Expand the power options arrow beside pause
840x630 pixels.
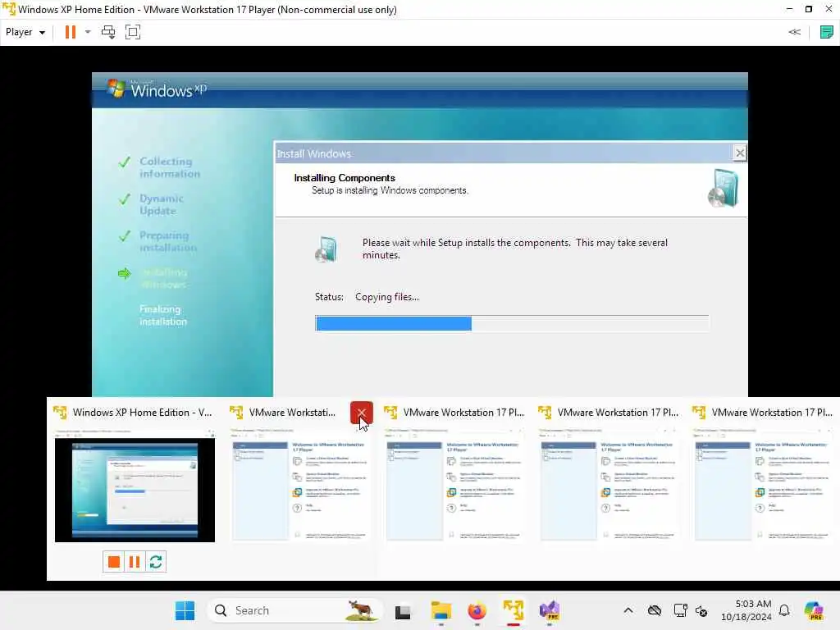point(88,32)
